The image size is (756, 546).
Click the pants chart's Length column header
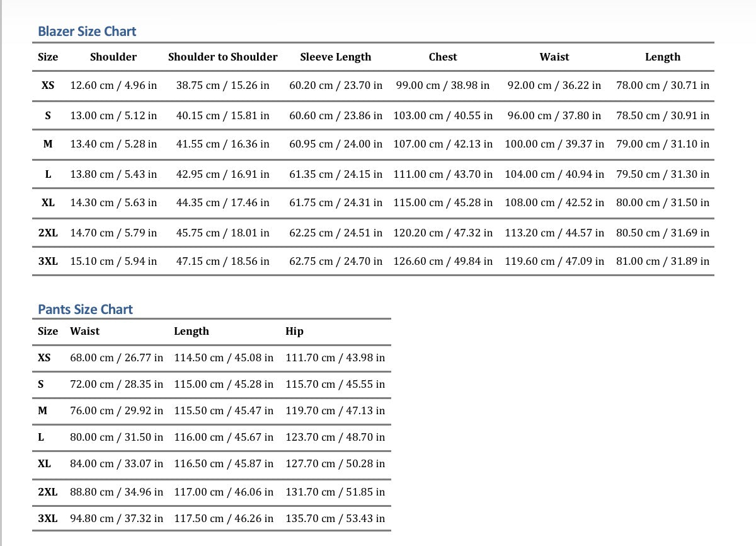pos(191,332)
